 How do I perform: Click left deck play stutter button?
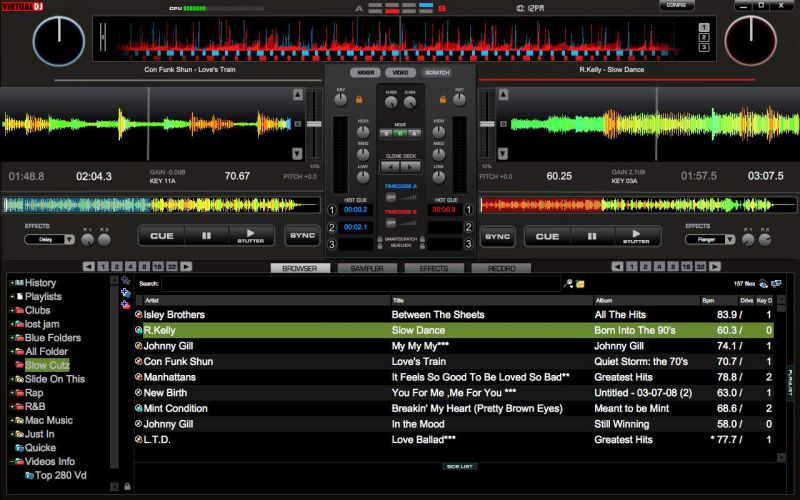(251, 236)
